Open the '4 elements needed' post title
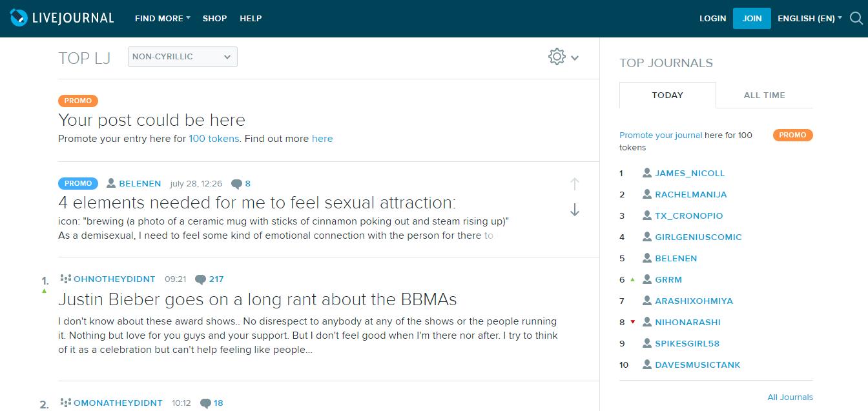The width and height of the screenshot is (868, 411). [x=257, y=203]
